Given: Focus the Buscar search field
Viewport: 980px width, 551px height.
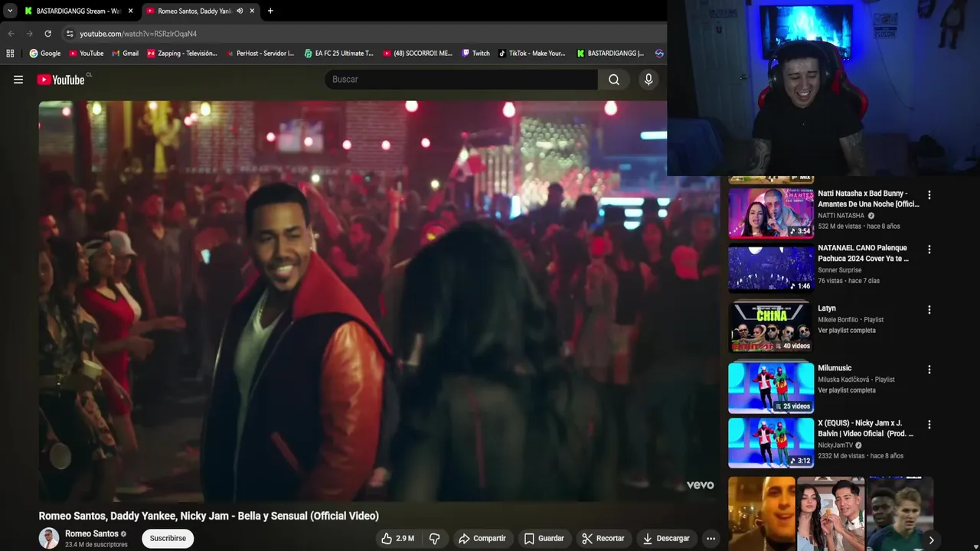Looking at the screenshot, I should (461, 80).
